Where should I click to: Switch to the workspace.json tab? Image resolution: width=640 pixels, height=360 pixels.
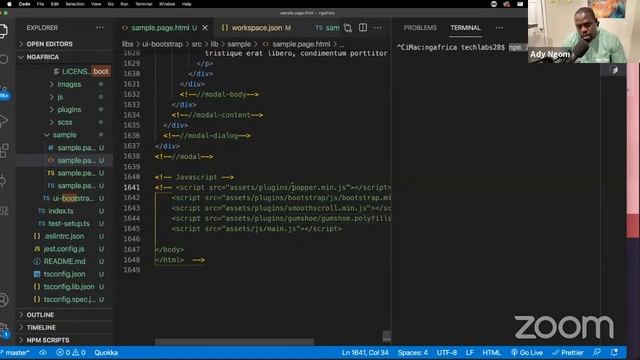click(256, 28)
